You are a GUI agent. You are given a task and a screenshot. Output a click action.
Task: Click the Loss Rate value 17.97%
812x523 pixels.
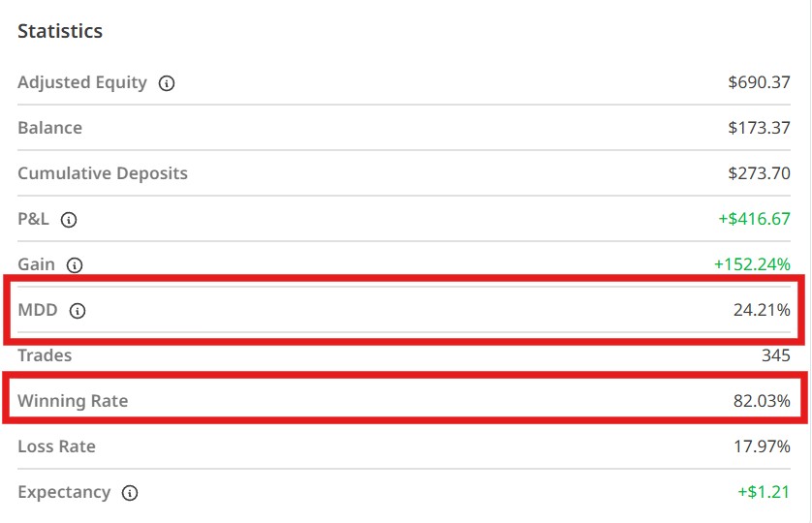(x=762, y=446)
